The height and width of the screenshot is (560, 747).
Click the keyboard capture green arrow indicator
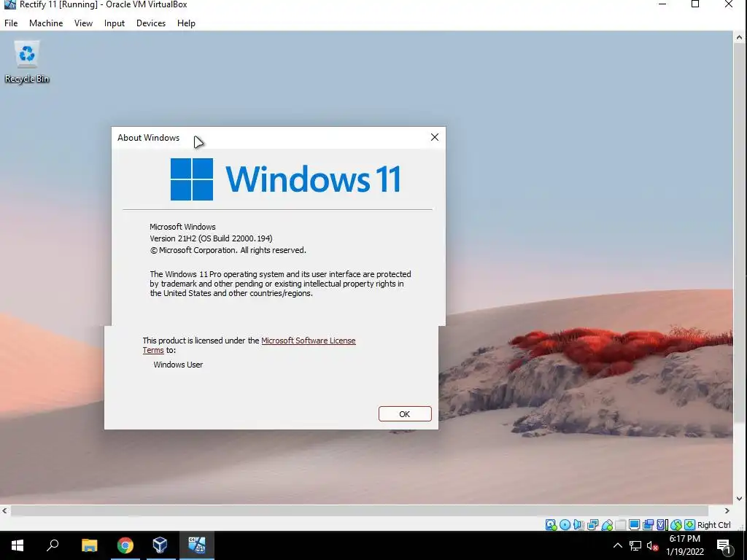(x=690, y=525)
